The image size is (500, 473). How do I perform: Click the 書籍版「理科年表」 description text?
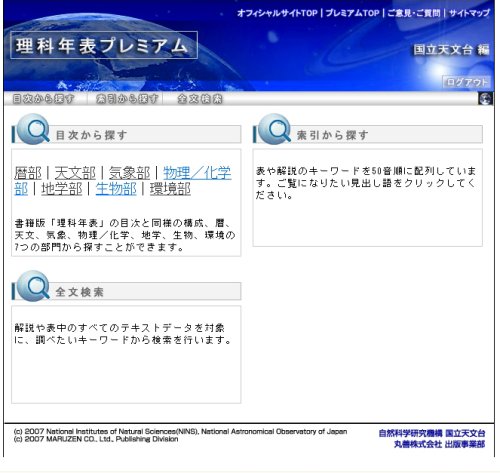tap(125, 235)
